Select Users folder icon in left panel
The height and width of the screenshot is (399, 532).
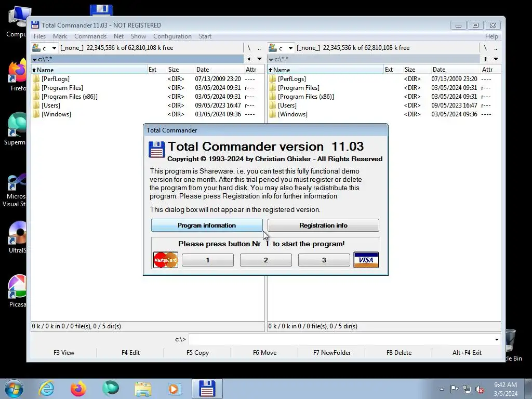pyautogui.click(x=36, y=105)
